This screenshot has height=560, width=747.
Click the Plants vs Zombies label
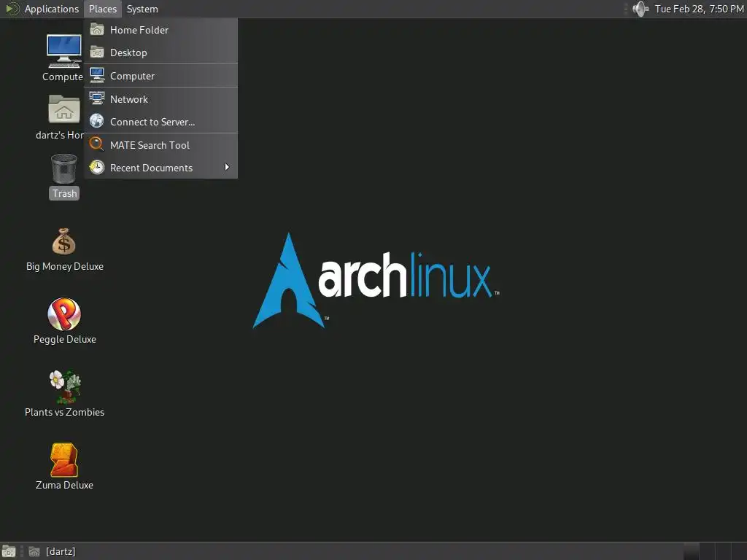(65, 412)
